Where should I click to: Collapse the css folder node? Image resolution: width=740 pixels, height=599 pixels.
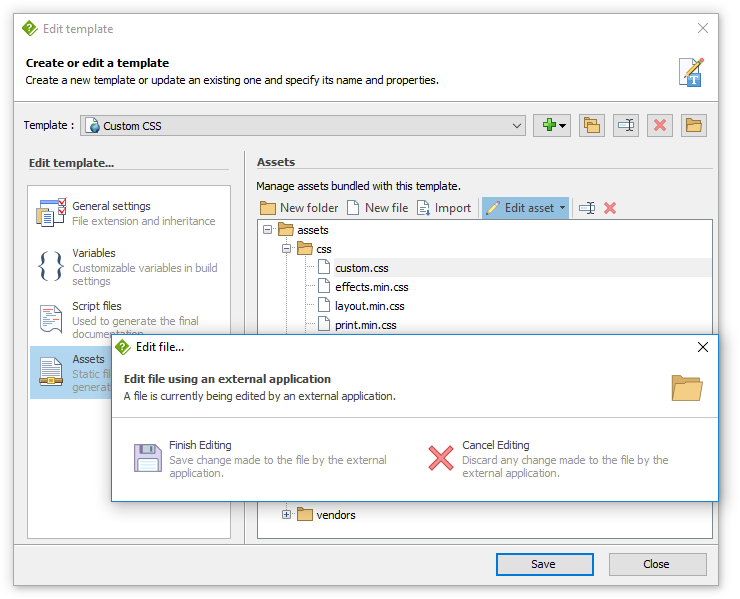(286, 248)
